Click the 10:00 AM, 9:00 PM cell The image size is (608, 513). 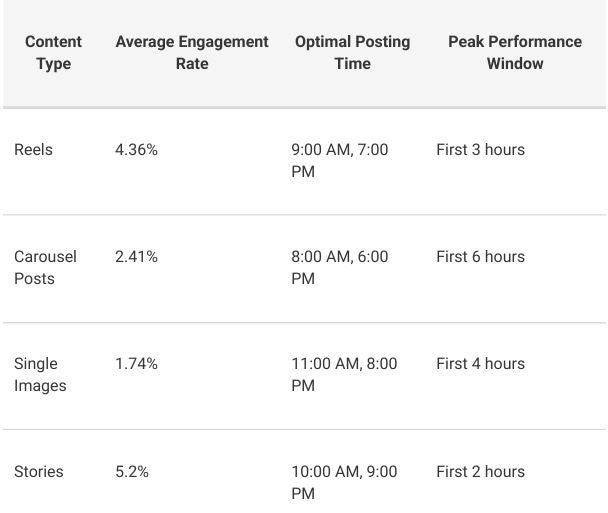[343, 482]
